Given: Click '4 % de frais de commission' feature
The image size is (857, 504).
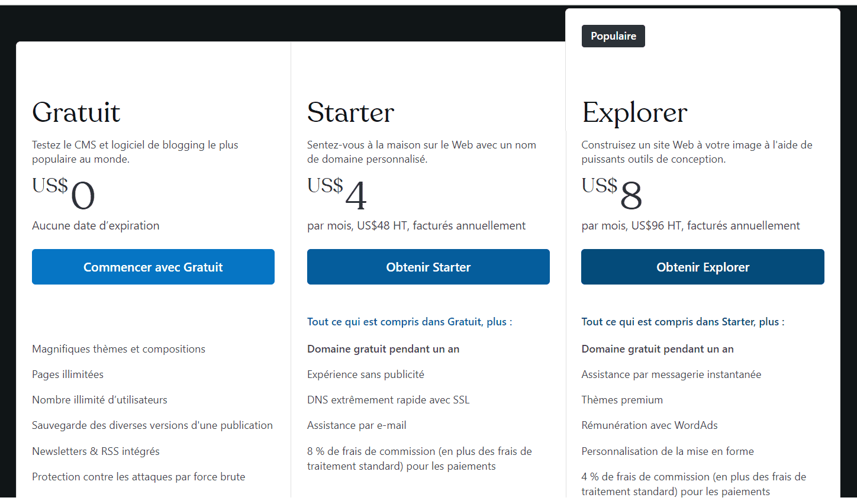Looking at the screenshot, I should click(694, 484).
